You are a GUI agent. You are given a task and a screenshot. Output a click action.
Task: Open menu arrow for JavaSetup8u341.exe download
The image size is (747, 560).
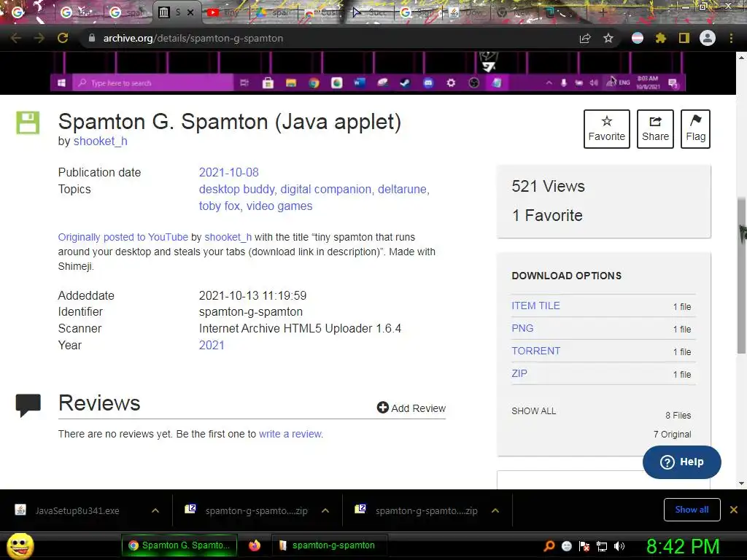[155, 510]
